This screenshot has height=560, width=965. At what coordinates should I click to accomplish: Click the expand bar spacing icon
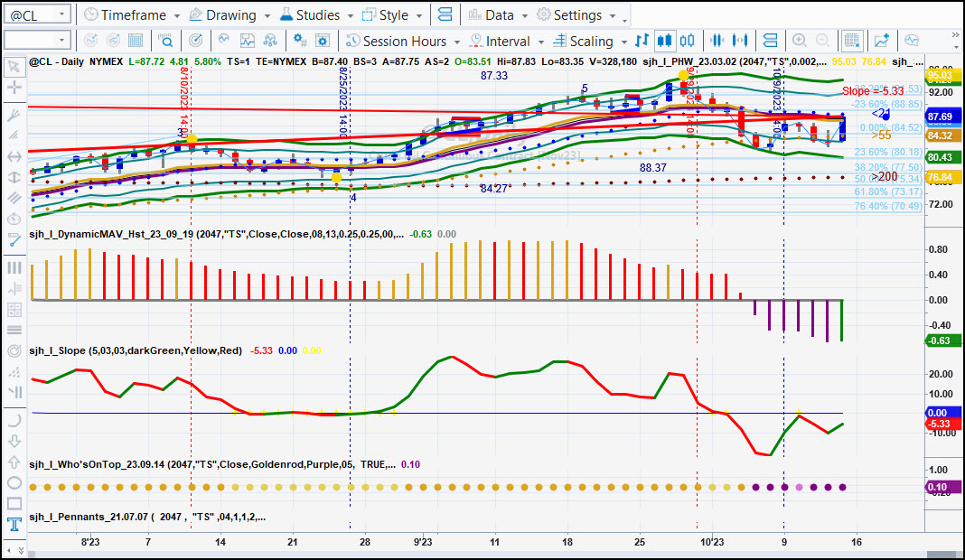point(740,41)
